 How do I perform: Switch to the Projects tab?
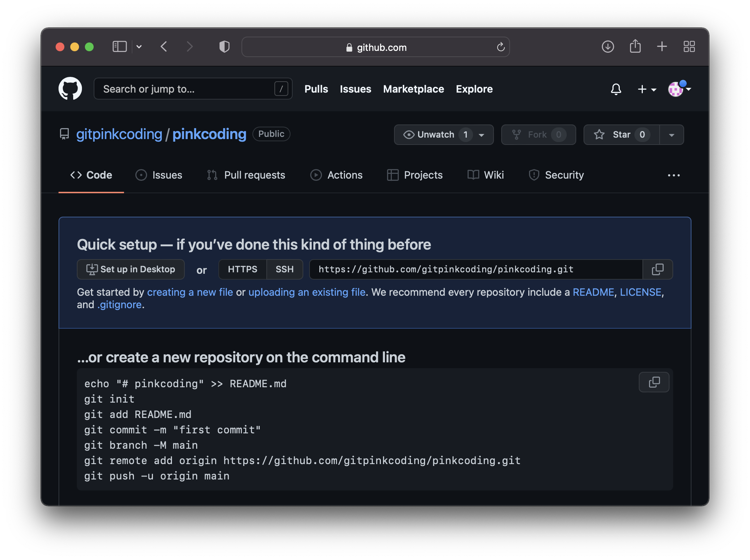(415, 175)
